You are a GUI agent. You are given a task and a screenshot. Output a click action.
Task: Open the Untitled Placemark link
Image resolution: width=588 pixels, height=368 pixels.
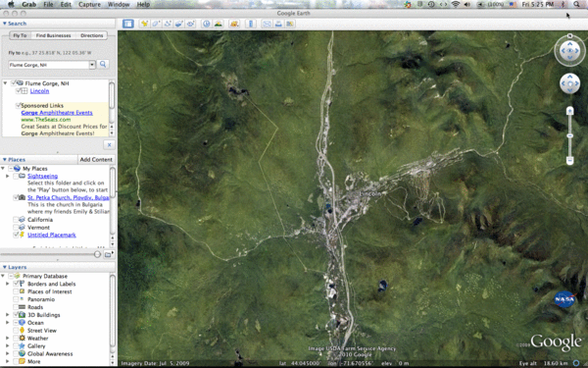coord(52,235)
